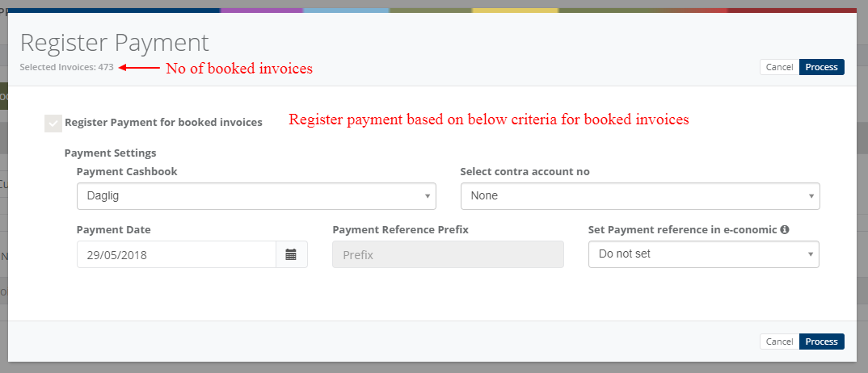Click the top Cancel button
The image size is (868, 373).
pos(779,67)
